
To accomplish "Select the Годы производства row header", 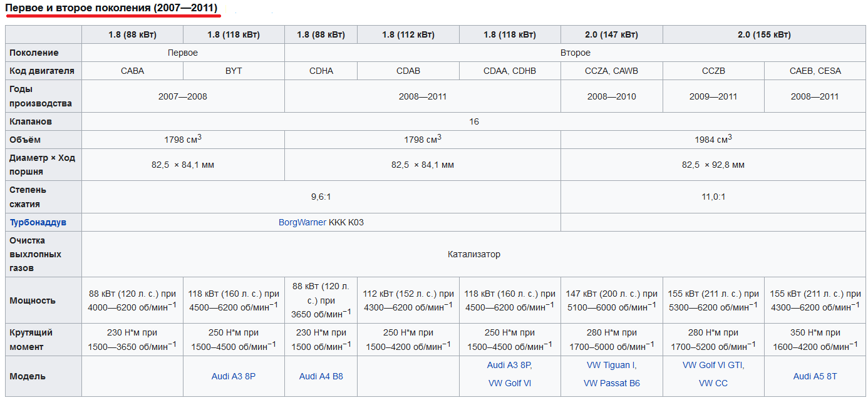I will tap(44, 96).
